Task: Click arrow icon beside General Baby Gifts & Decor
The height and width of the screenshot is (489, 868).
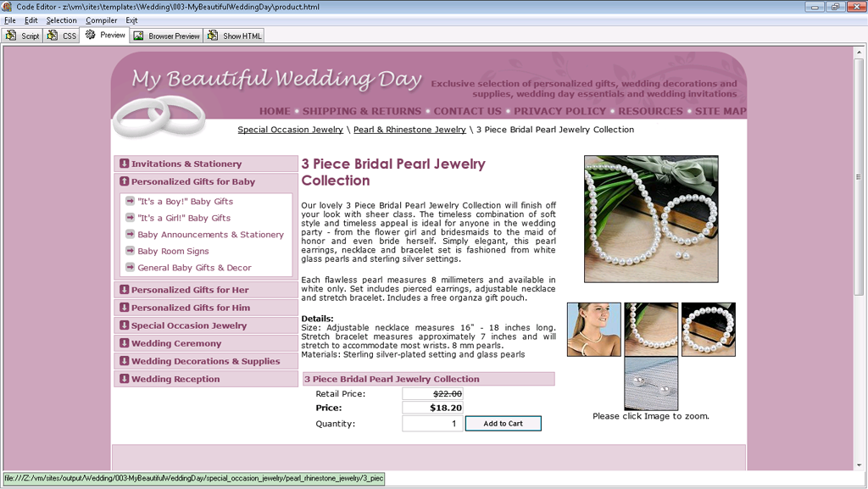Action: [x=130, y=267]
